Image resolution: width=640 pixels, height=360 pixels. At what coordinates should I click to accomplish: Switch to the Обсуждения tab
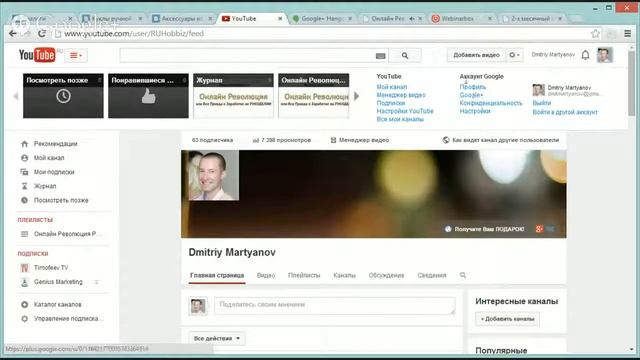point(386,276)
